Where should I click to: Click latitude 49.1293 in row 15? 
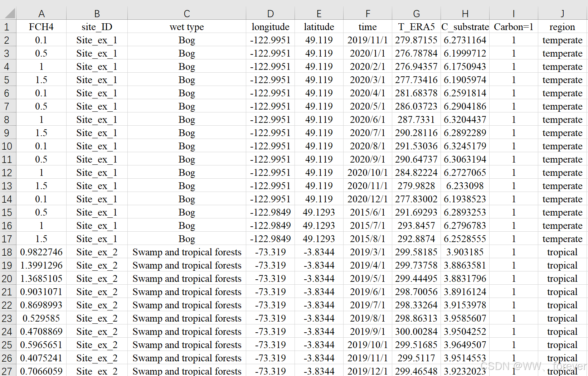click(319, 212)
